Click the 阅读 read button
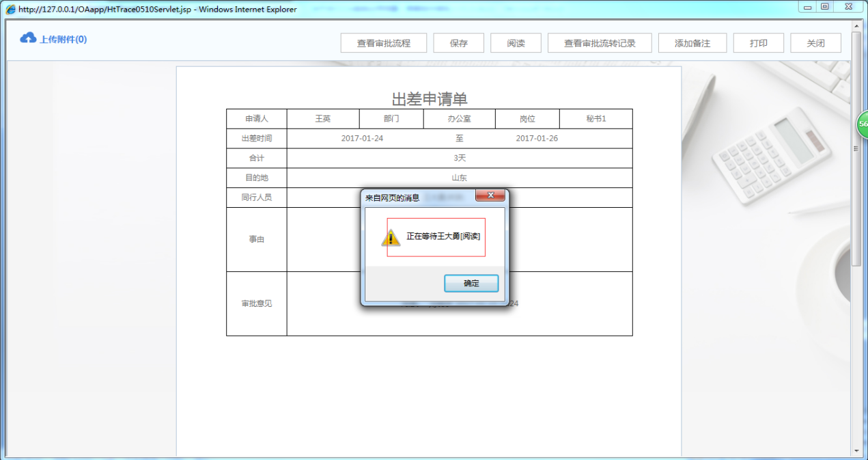The width and height of the screenshot is (868, 460). 516,42
